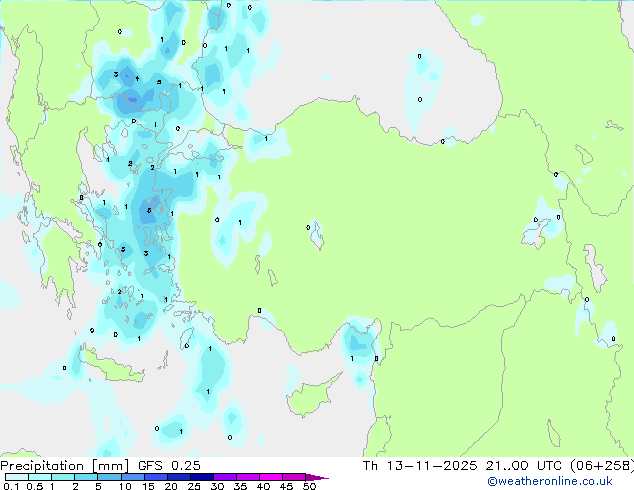Click the 0.1–0.5 mm palest legend swatch
Screen dimensions: 634x490
pyautogui.click(x=17, y=477)
